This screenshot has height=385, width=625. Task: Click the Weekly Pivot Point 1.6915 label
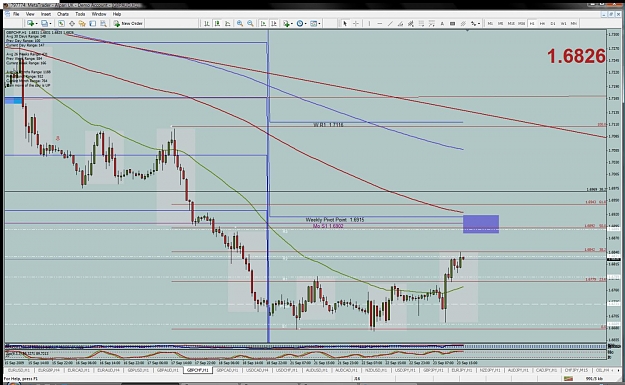(x=335, y=220)
